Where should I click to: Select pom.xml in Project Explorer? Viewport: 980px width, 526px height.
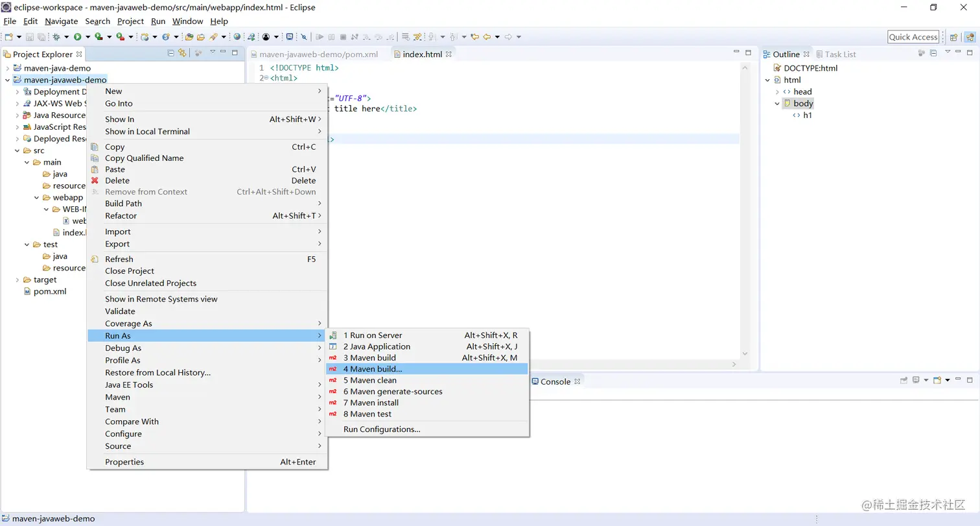49,291
